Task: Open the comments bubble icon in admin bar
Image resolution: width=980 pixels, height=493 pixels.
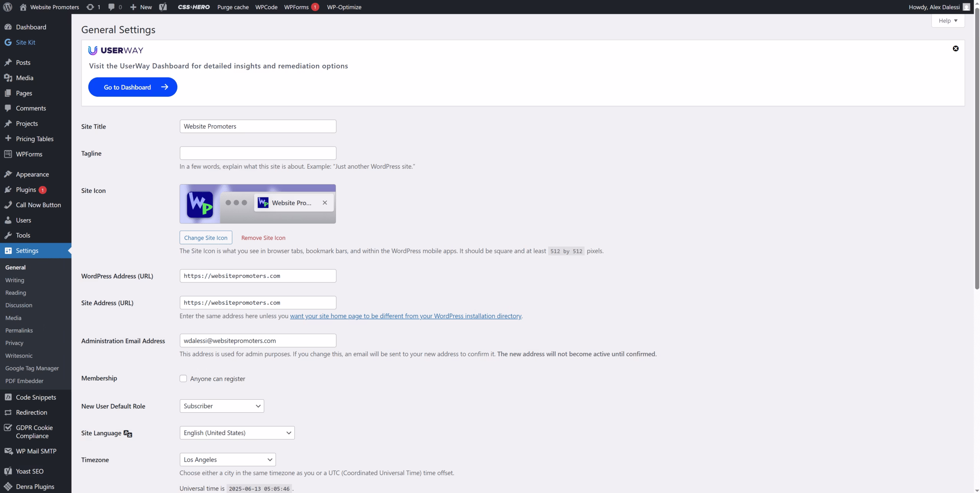Action: pyautogui.click(x=111, y=7)
